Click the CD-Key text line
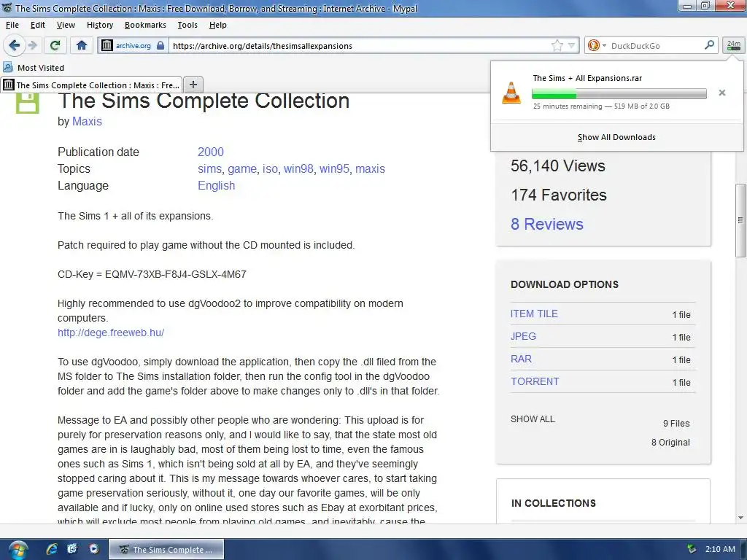 (x=152, y=274)
